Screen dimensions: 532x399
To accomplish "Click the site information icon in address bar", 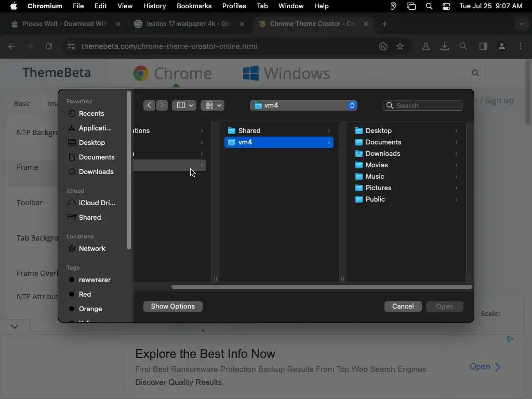I will point(71,46).
